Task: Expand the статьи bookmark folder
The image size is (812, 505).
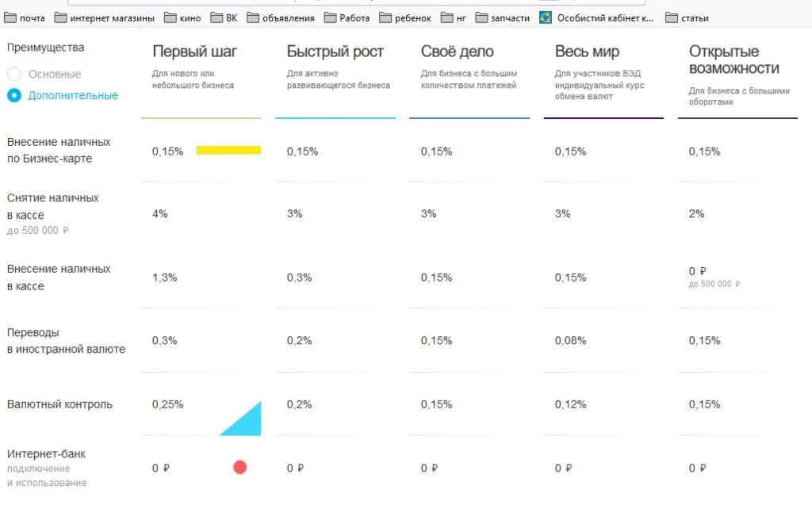Action: [688, 18]
